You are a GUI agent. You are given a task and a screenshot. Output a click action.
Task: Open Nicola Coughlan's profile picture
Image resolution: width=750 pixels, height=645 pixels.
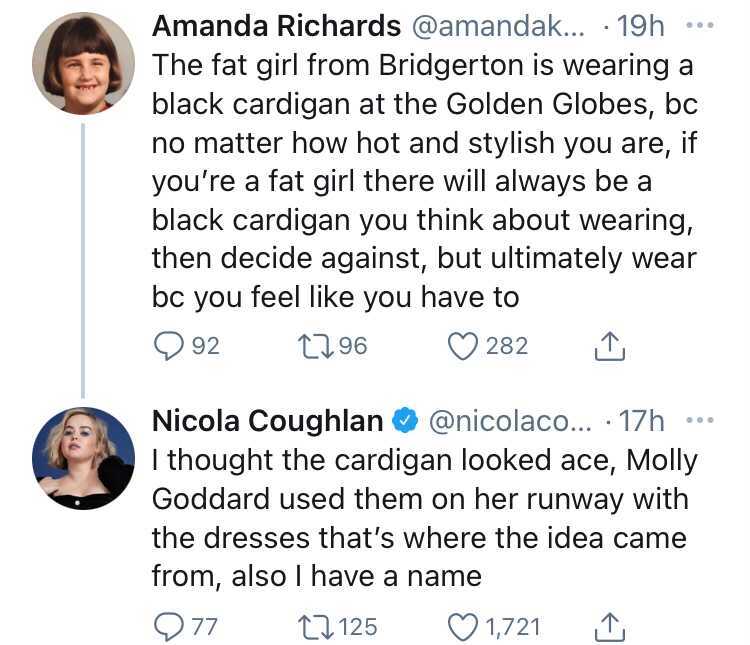click(x=83, y=456)
